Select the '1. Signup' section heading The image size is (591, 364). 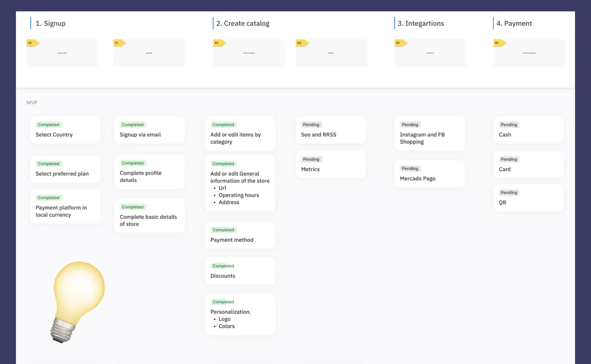point(50,23)
